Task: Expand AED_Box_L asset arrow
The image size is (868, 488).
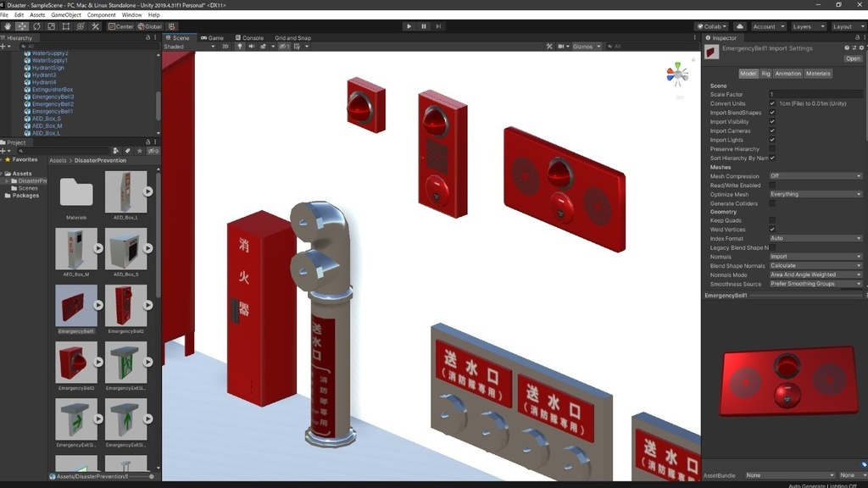Action: [x=147, y=191]
